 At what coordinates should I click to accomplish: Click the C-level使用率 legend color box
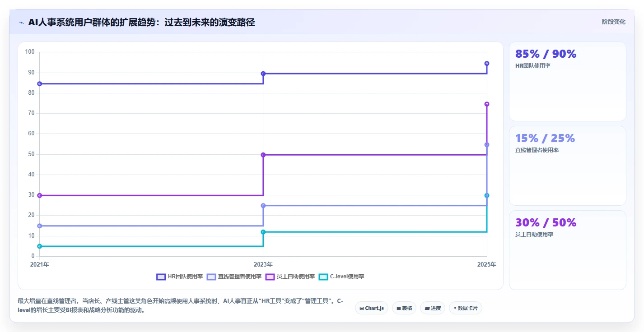[323, 277]
